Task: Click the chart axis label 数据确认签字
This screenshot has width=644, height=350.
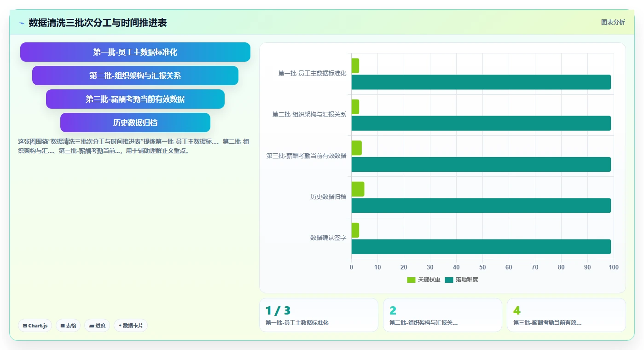Action: (x=328, y=238)
